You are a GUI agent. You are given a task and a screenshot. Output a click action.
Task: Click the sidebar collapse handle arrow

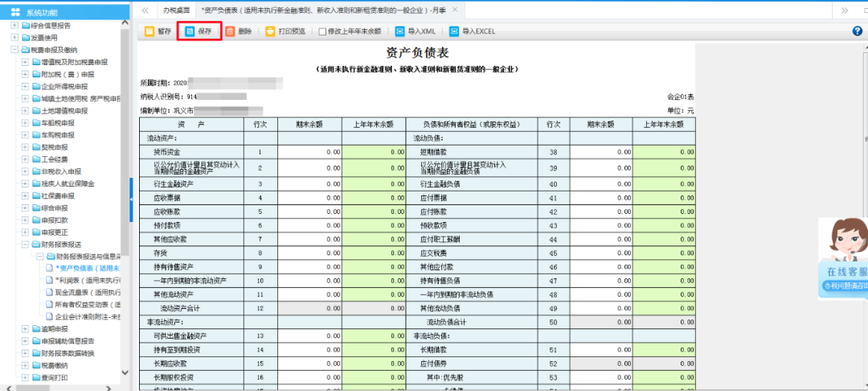(131, 199)
